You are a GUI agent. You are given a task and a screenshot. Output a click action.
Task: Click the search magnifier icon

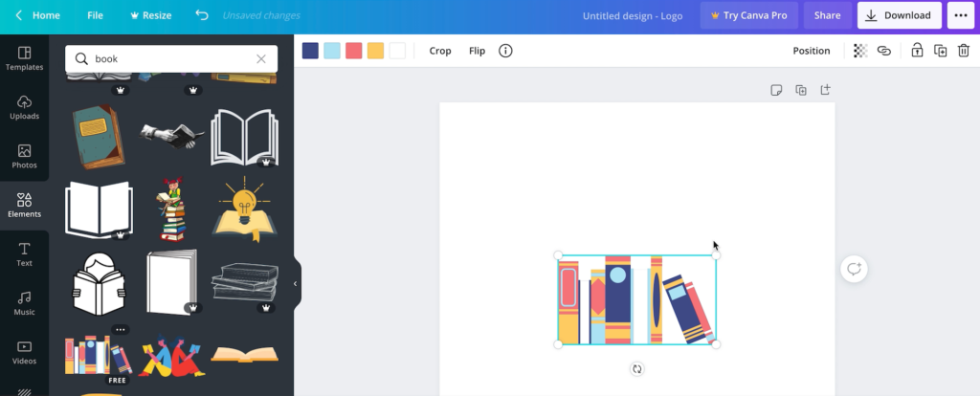click(x=81, y=58)
